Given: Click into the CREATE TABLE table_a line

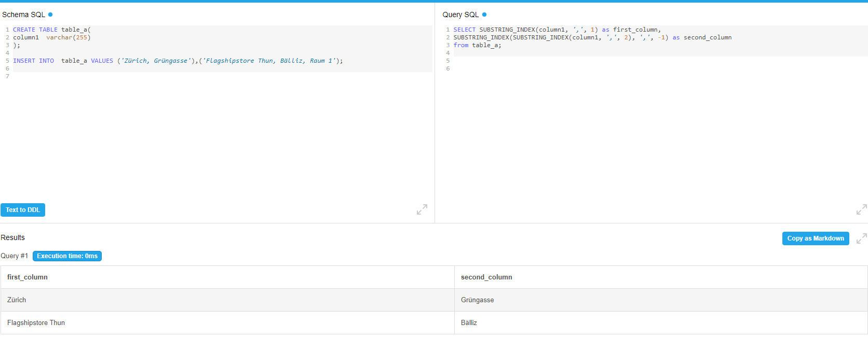Looking at the screenshot, I should coord(52,30).
